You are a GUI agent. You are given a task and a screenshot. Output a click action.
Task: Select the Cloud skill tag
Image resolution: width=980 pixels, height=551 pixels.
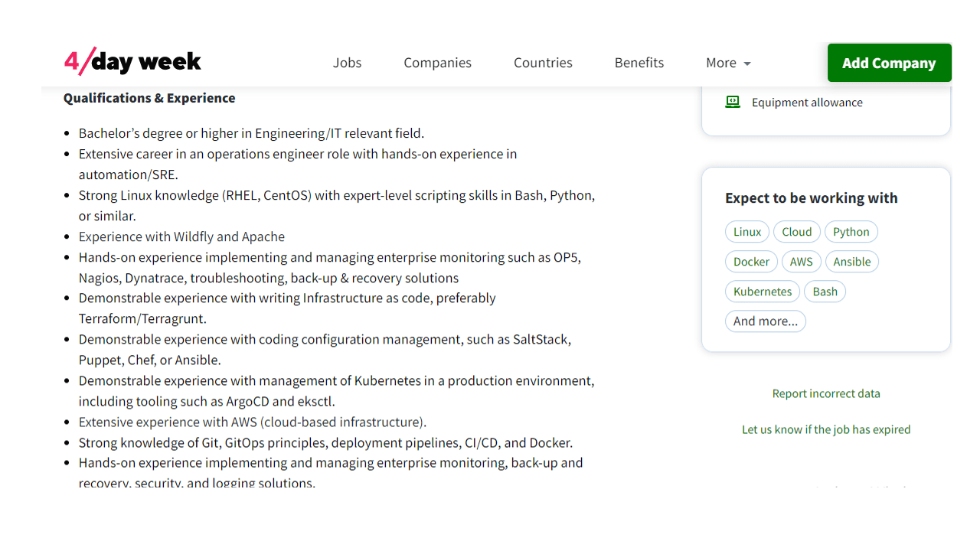click(x=796, y=232)
